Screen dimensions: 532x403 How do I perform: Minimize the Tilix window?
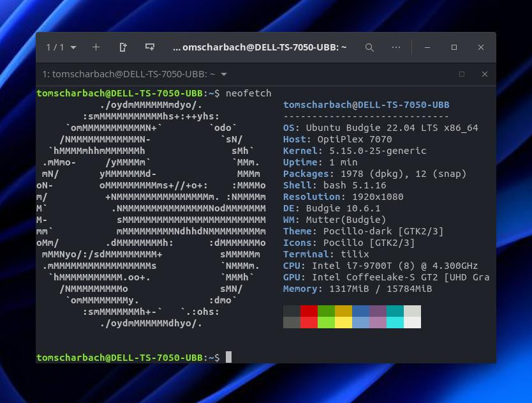pos(427,47)
